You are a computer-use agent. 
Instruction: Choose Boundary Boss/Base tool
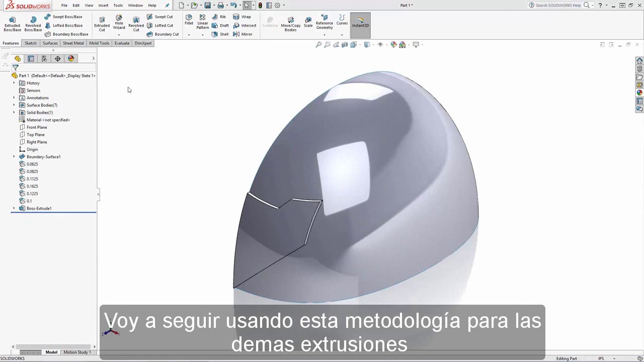(x=66, y=34)
